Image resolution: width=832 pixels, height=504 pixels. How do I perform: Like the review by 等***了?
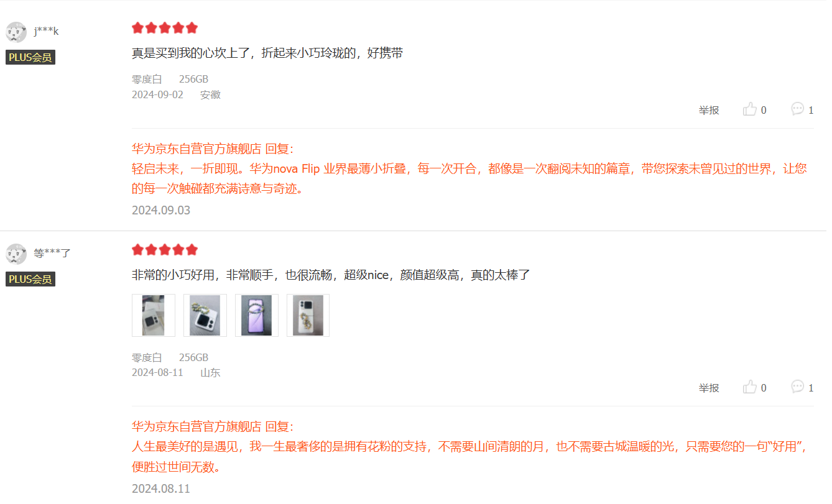click(750, 387)
